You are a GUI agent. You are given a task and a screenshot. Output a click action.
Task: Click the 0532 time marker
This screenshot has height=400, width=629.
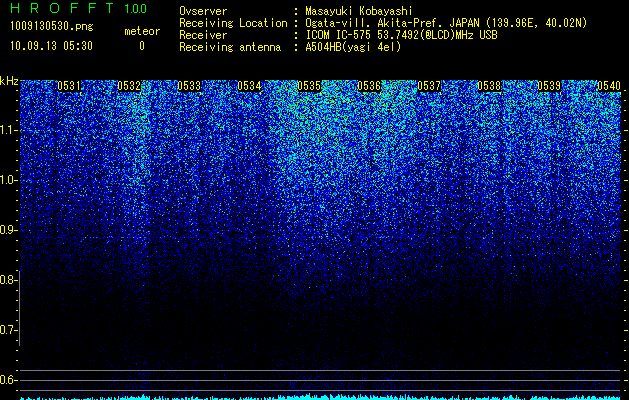point(129,86)
